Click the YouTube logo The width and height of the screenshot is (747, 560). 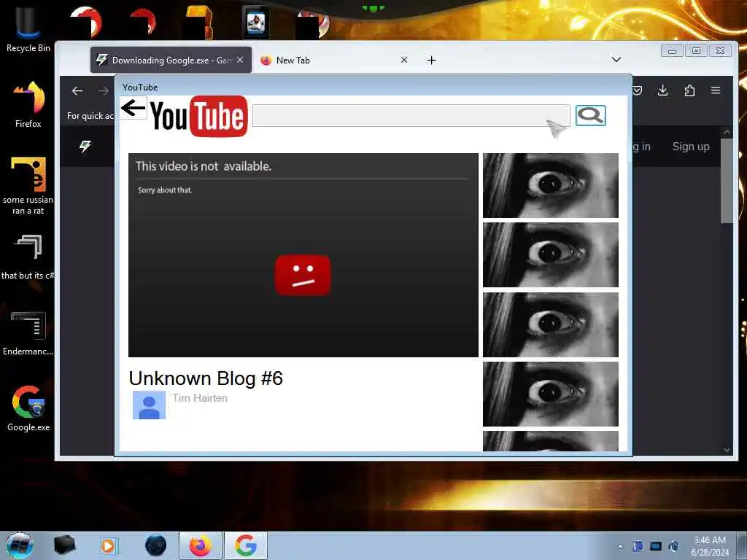click(x=199, y=116)
